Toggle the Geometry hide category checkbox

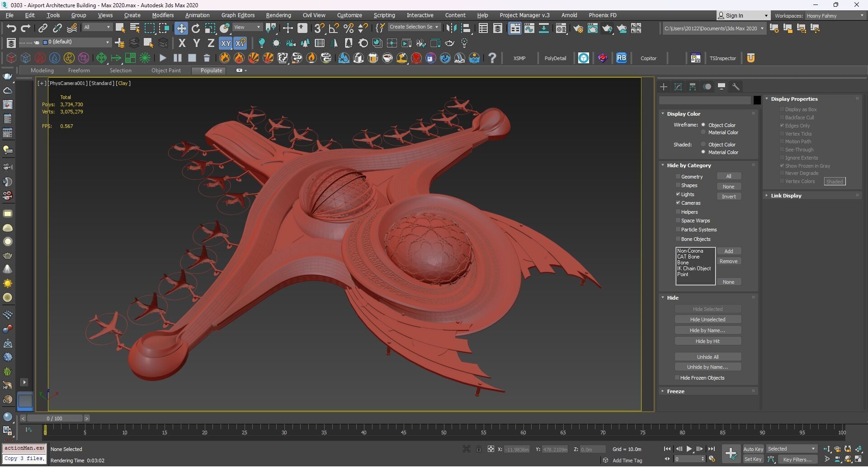point(678,177)
